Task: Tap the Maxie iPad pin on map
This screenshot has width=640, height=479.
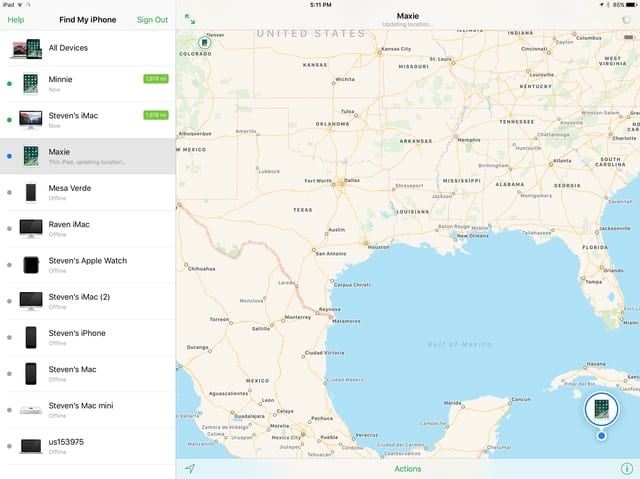Action: (x=601, y=410)
